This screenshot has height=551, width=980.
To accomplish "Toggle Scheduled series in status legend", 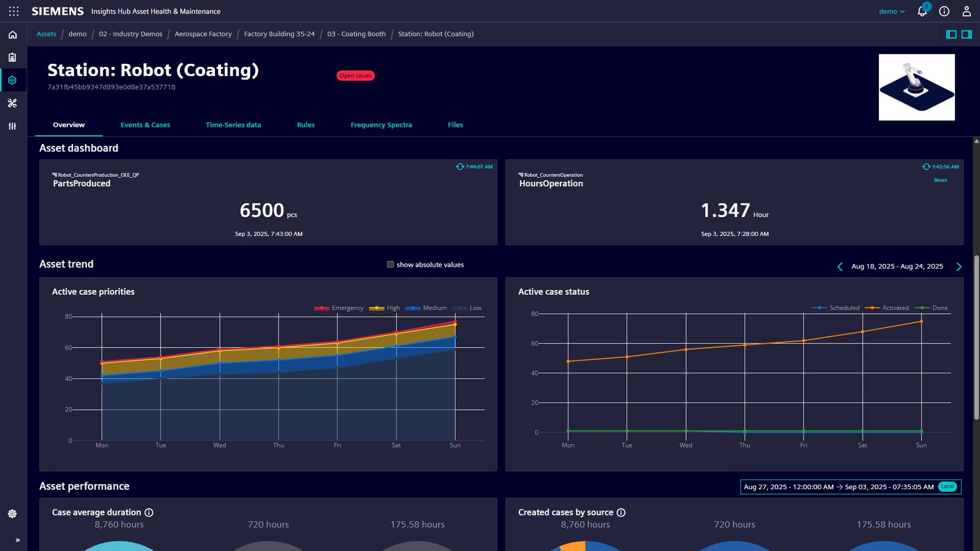I will coord(835,308).
